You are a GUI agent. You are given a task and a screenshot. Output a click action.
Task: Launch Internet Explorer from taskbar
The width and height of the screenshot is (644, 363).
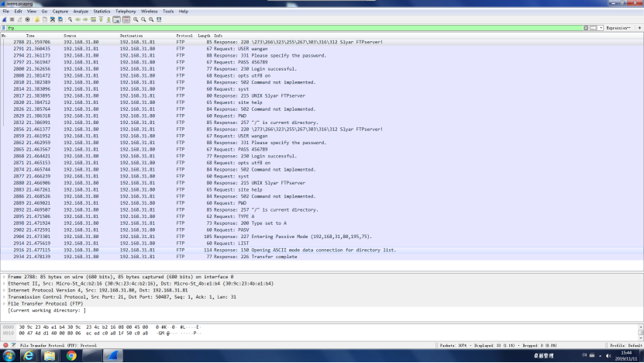29,355
